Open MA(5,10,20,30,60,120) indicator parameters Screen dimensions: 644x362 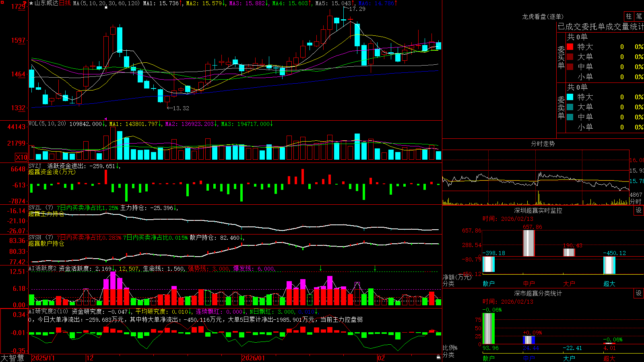pos(106,3)
